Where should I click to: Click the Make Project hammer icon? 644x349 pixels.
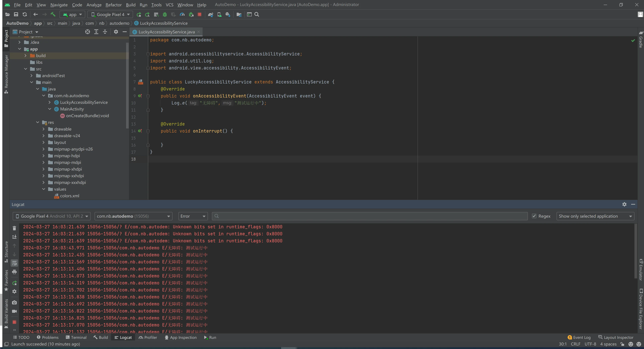coord(53,15)
